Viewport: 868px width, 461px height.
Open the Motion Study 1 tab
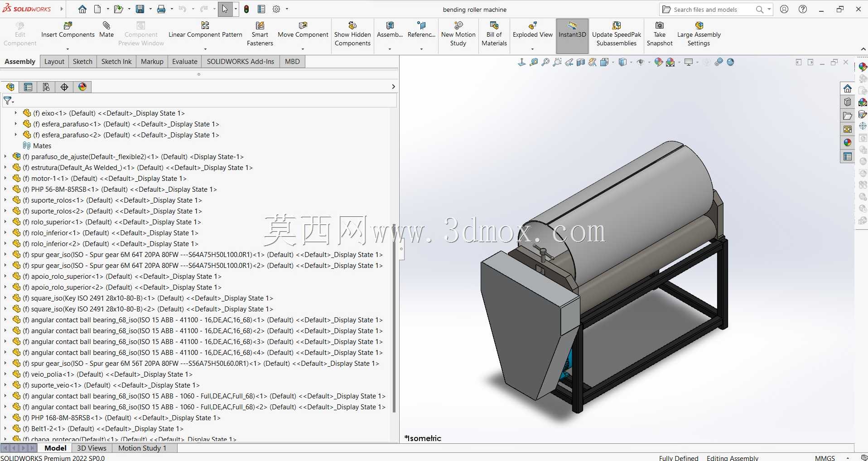pos(142,448)
